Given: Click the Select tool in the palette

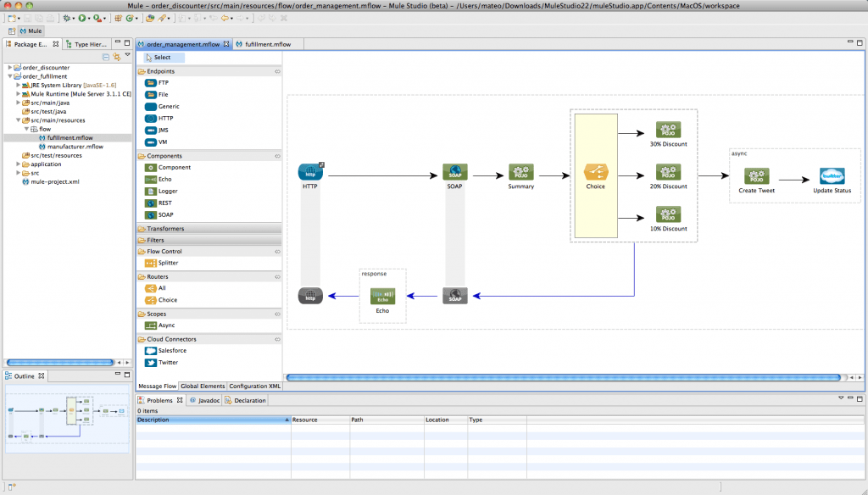Looking at the screenshot, I should point(159,57).
